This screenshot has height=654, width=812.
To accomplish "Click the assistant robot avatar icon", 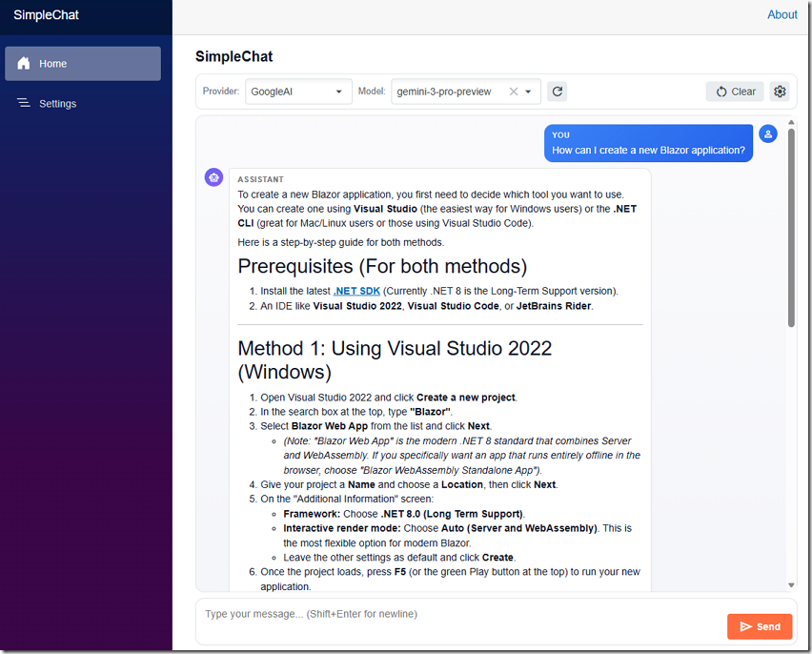I will (x=213, y=177).
